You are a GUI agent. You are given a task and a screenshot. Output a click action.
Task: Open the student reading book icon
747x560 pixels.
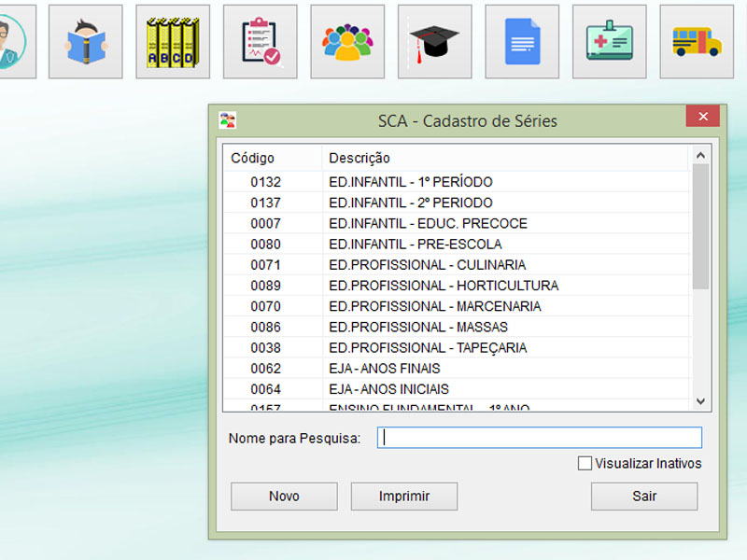pyautogui.click(x=85, y=41)
